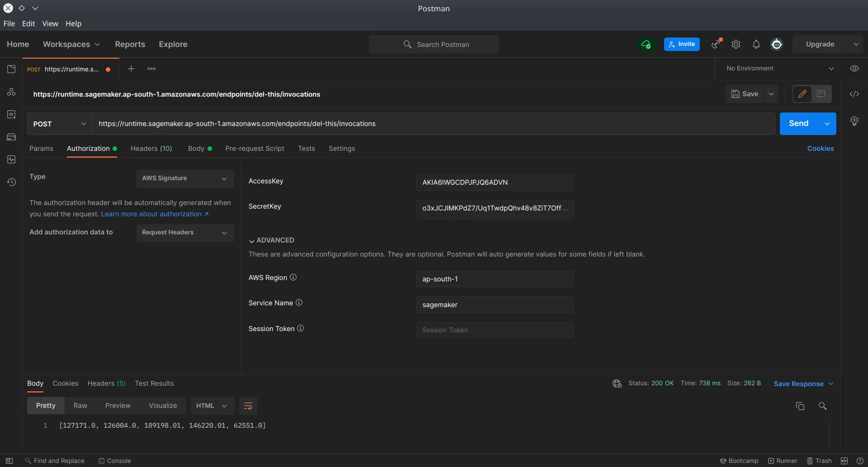Show Session Token info tooltip icon
The image size is (868, 467).
(x=300, y=328)
